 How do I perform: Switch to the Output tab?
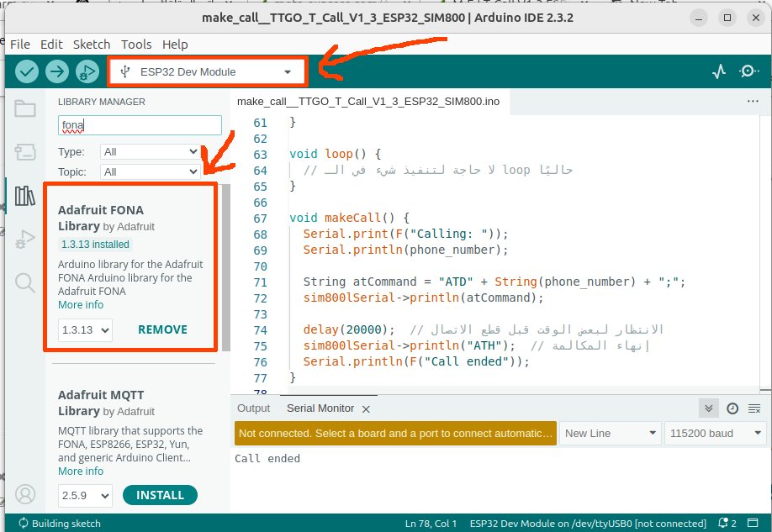click(254, 408)
